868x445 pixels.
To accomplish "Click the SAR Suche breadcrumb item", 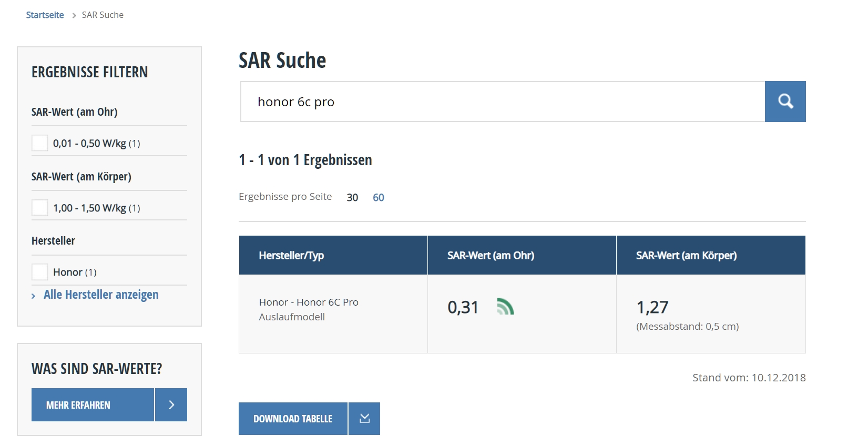I will click(x=103, y=15).
